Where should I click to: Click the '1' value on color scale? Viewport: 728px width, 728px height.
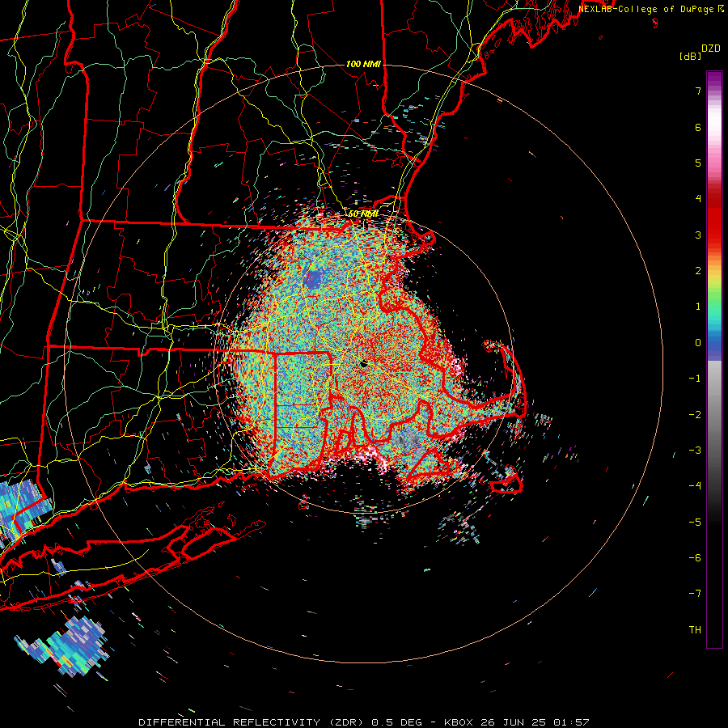[x=698, y=307]
